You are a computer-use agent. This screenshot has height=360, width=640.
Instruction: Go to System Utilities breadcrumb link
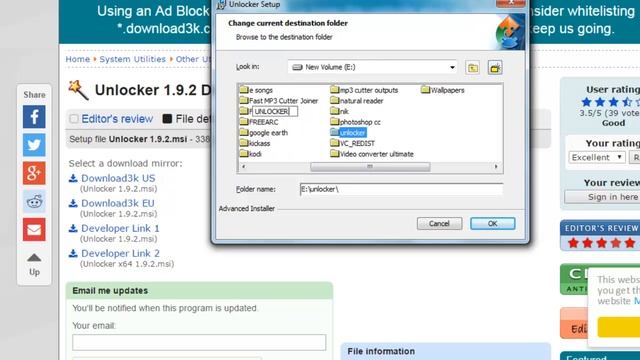(x=133, y=59)
